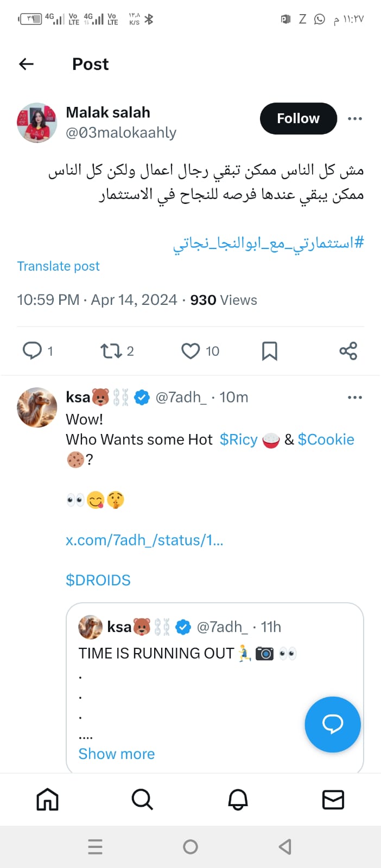
Task: Open the $Ricy cashtag
Action: coord(239,439)
